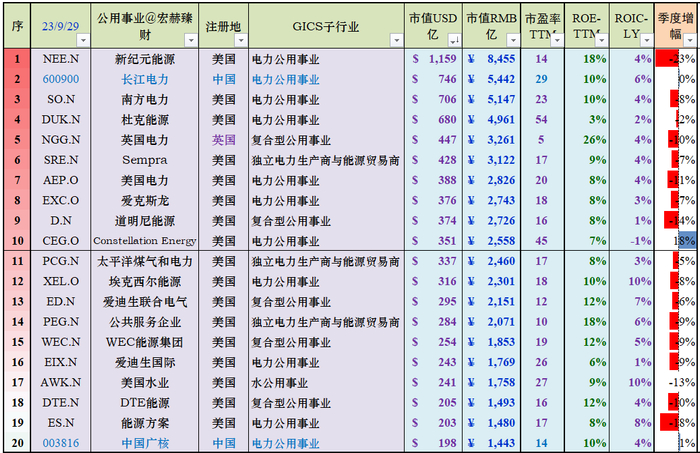This screenshot has height=453, width=700.
Task: Select 英国 registration cell
Action: pos(223,140)
